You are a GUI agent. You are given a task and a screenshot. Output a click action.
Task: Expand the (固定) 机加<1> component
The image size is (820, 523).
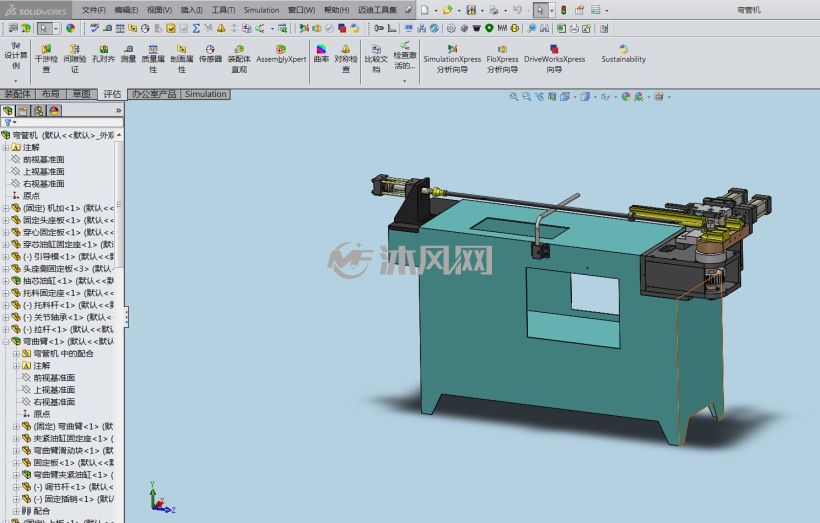[6, 208]
